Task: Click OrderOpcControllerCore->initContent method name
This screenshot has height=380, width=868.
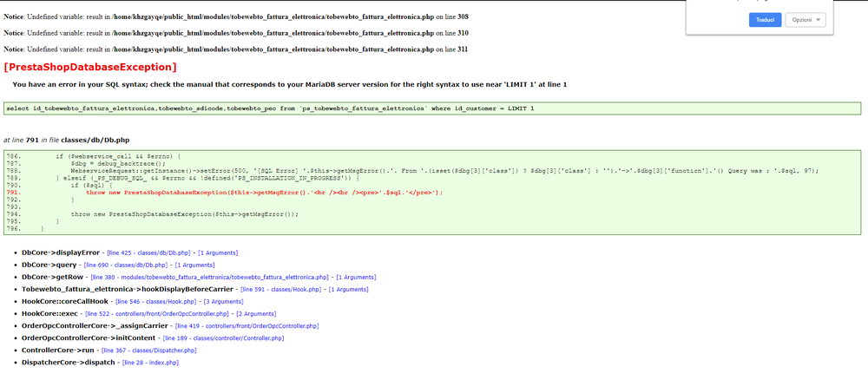Action: (x=89, y=338)
